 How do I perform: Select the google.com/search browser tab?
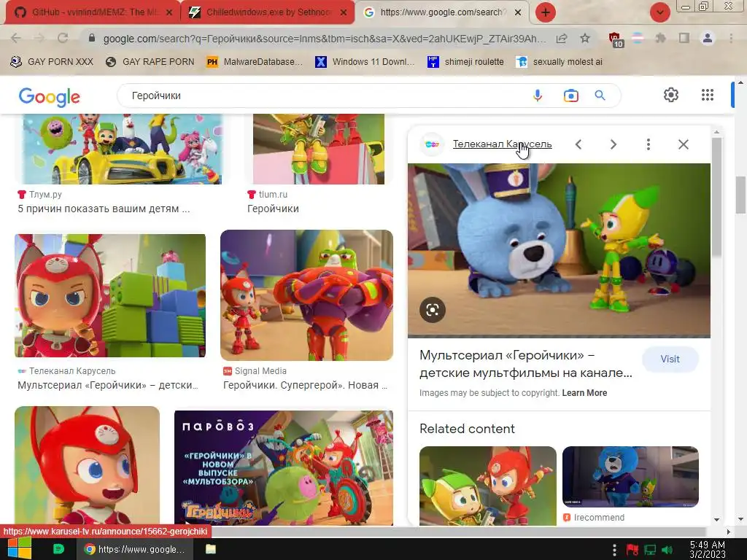pyautogui.click(x=441, y=12)
